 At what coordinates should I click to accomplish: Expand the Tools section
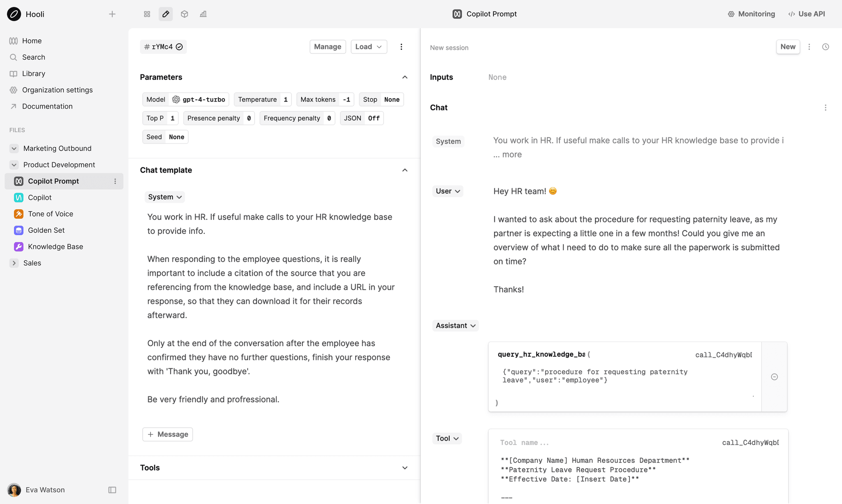(405, 467)
